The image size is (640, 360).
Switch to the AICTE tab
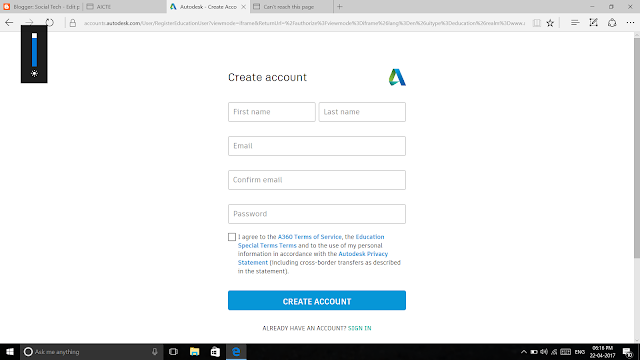point(125,7)
